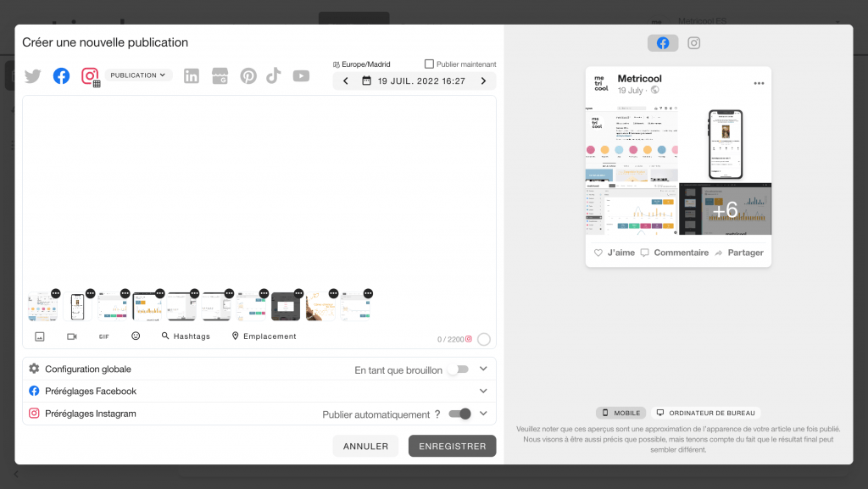Click Partager in the preview post

(x=739, y=253)
